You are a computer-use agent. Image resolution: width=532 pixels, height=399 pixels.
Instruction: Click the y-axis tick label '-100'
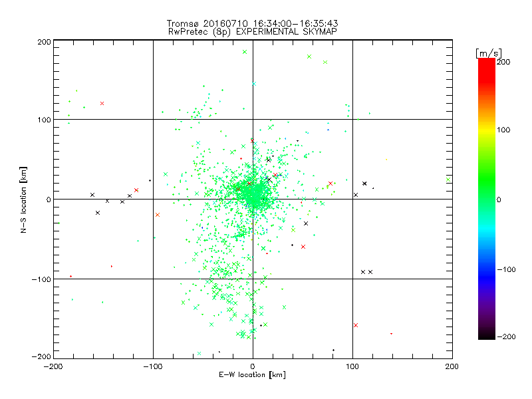[41, 279]
